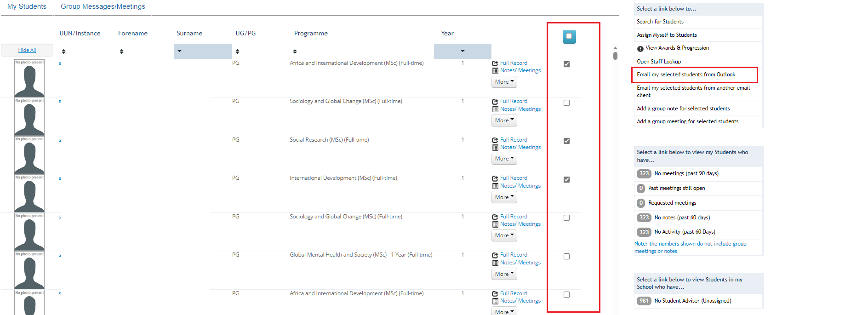
Task: Click Full Record icon for Global Mental Health student
Action: click(x=495, y=255)
